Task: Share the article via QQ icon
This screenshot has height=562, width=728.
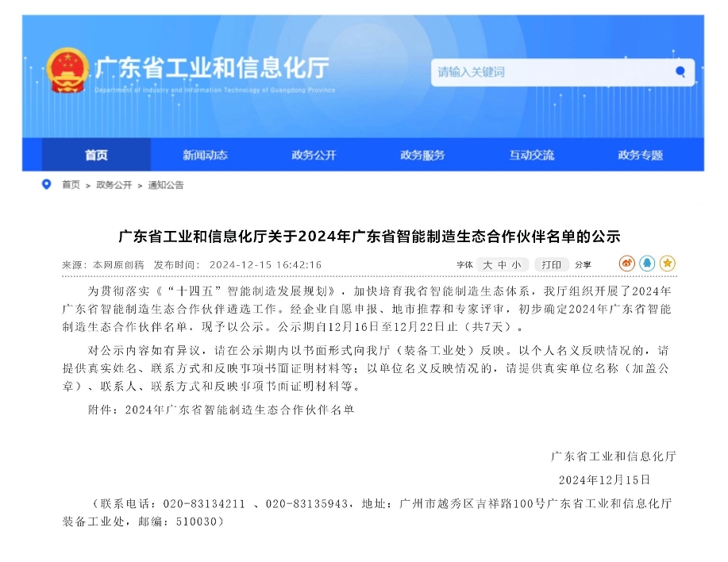Action: click(647, 264)
